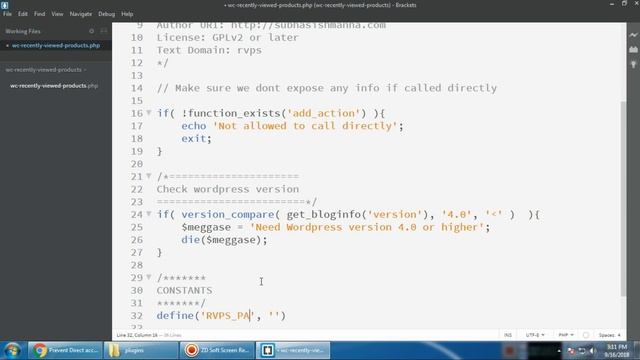Click the third icon under Extension Manager
The width and height of the screenshot is (640, 360).
[633, 64]
